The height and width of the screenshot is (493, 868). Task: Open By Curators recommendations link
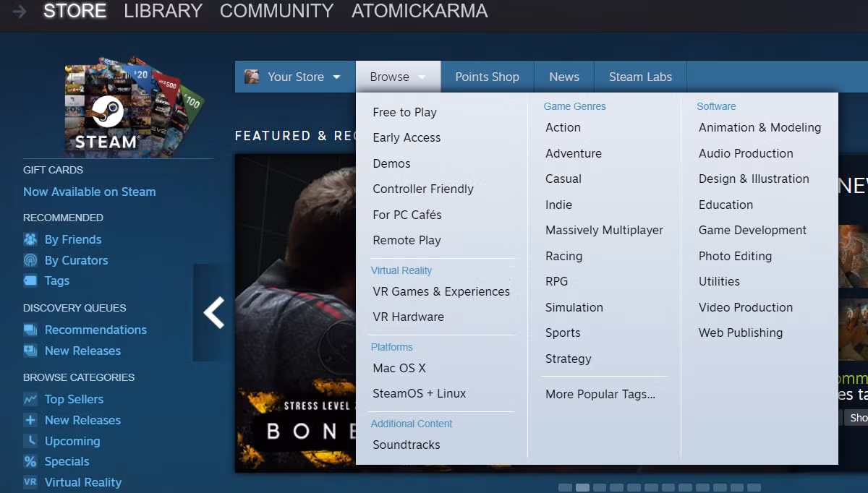76,260
